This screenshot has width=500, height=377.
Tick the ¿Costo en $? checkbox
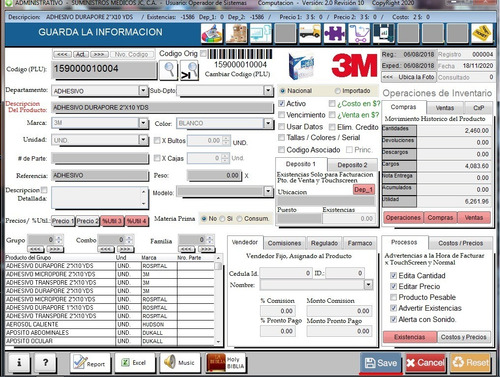[332, 104]
